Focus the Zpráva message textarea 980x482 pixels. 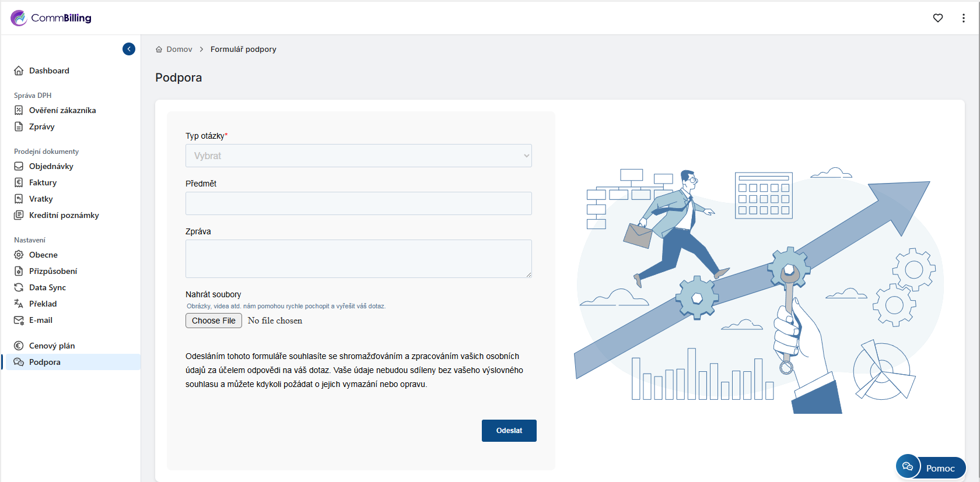(358, 258)
